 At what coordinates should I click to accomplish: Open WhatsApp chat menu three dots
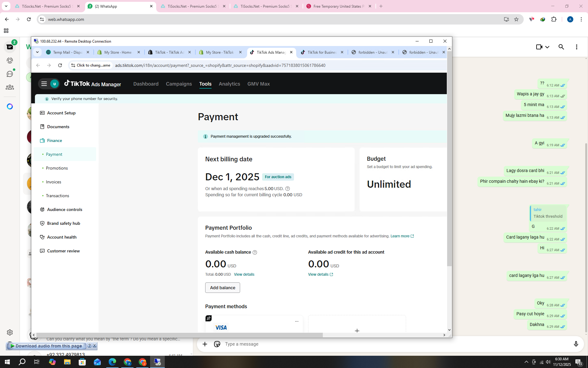[x=577, y=47]
